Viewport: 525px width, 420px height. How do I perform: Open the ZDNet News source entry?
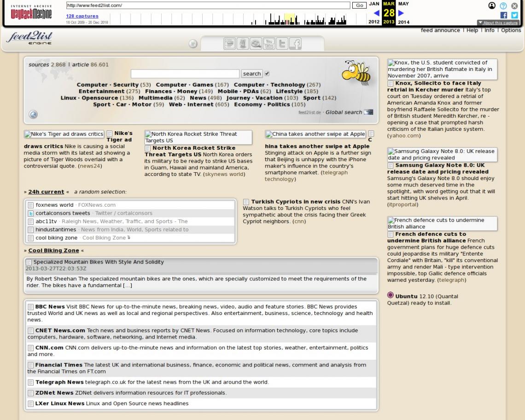click(54, 393)
